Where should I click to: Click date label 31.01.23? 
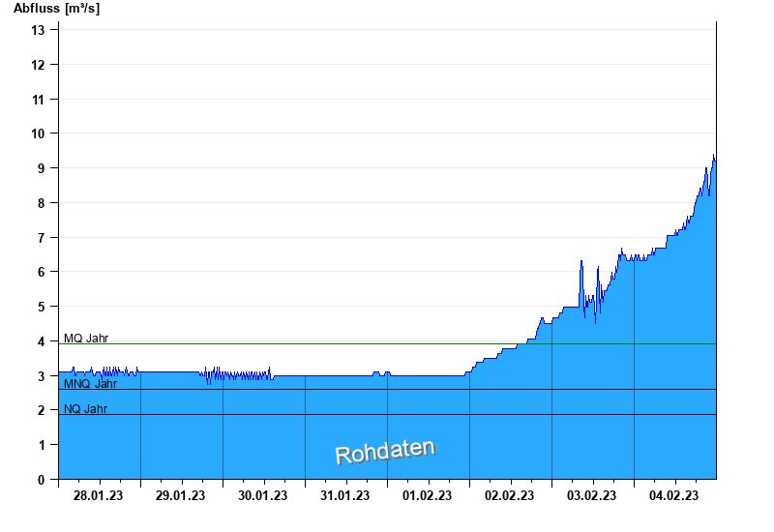coord(345,495)
